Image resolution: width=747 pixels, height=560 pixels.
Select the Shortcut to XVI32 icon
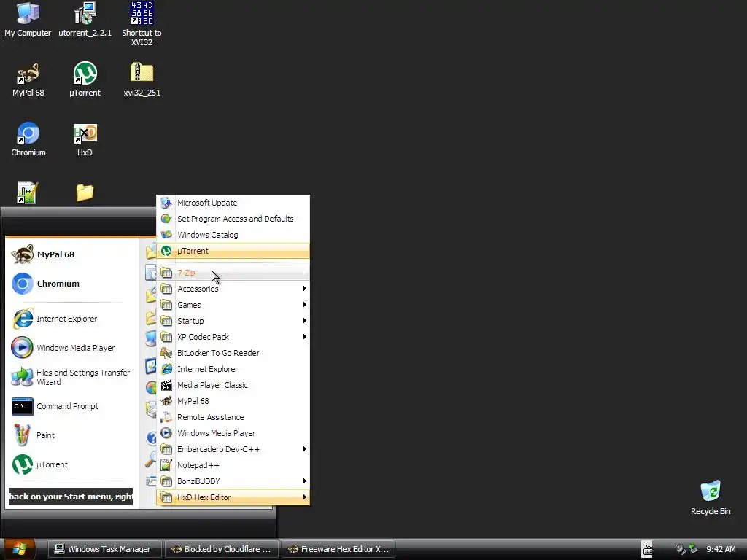pyautogui.click(x=142, y=24)
